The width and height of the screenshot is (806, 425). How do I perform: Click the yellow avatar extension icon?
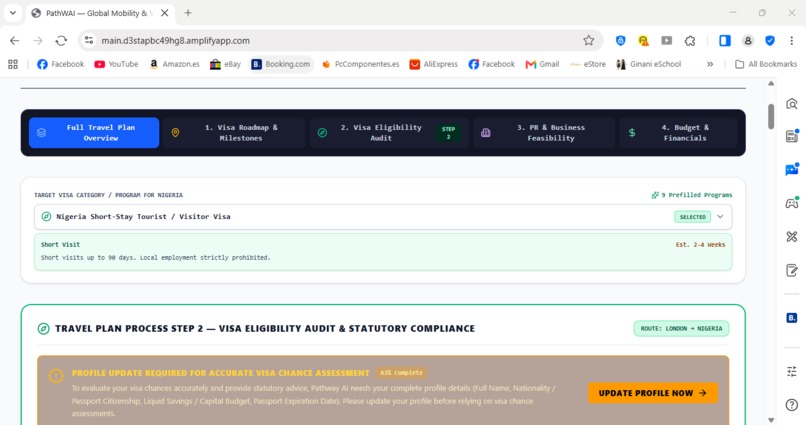pyautogui.click(x=644, y=41)
